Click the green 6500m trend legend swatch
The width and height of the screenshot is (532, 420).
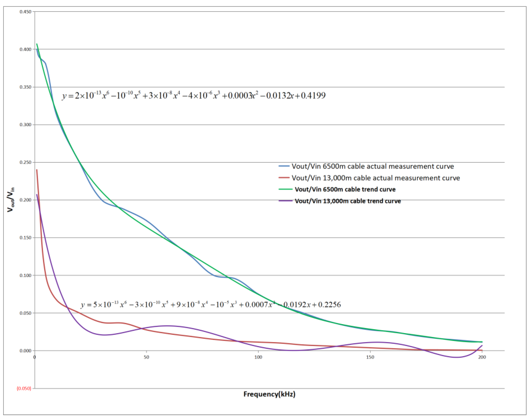(285, 189)
